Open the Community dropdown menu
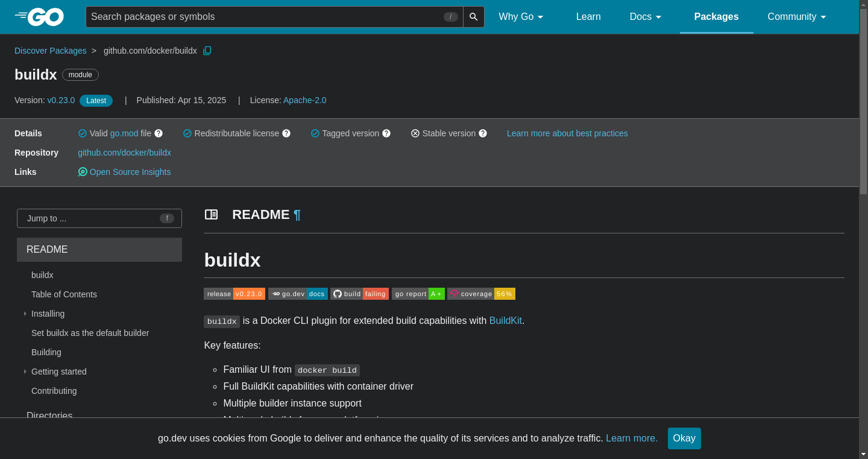 (797, 17)
